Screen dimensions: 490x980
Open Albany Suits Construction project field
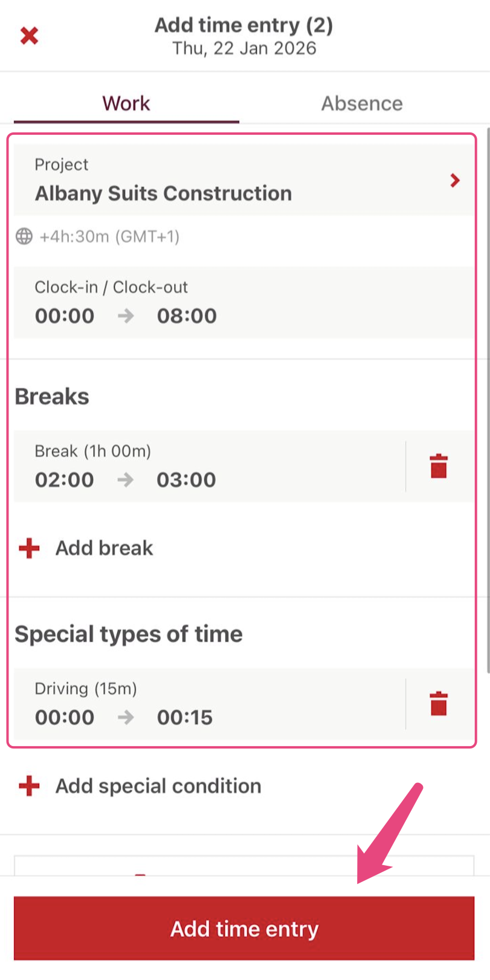point(163,193)
